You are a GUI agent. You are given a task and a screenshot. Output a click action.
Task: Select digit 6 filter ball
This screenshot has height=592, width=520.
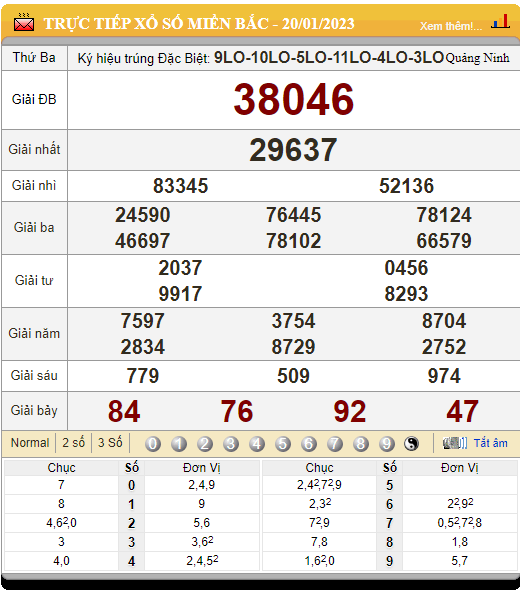309,444
